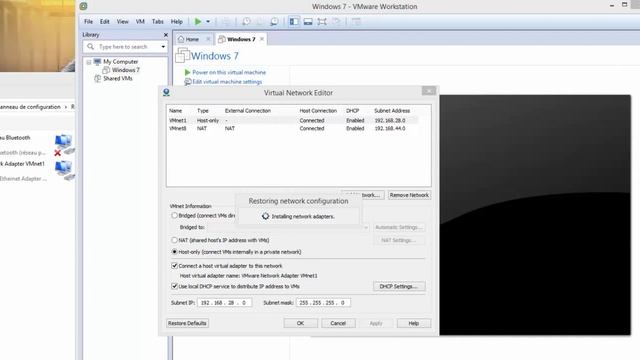The height and width of the screenshot is (360, 640).
Task: Toggle the Show Library toolbar icon
Action: (294, 22)
